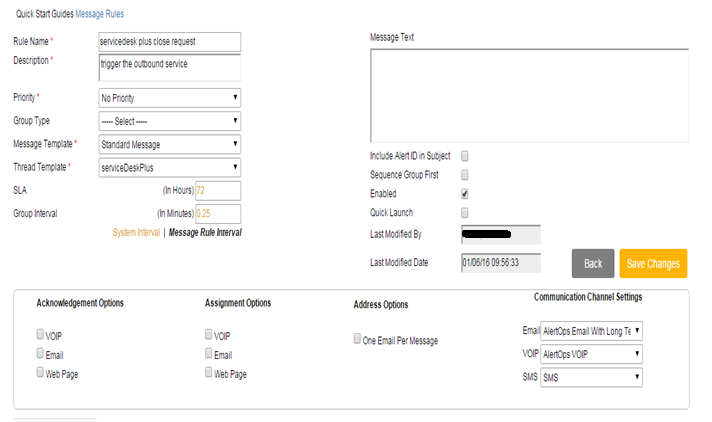Open the Message Template dropdown

(x=169, y=145)
